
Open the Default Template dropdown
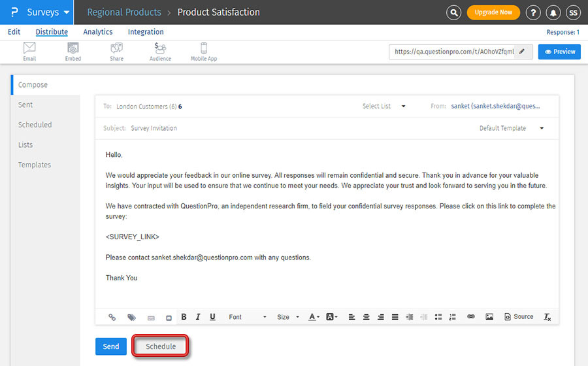[512, 128]
